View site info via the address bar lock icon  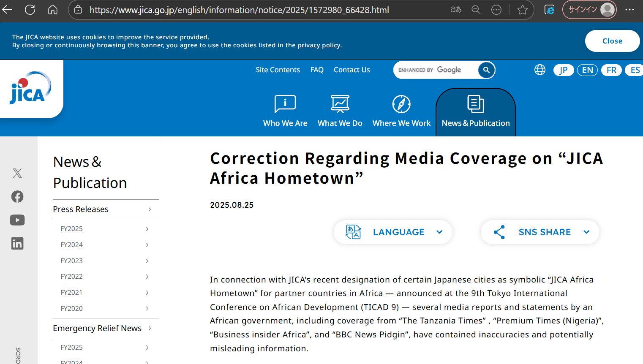point(78,10)
